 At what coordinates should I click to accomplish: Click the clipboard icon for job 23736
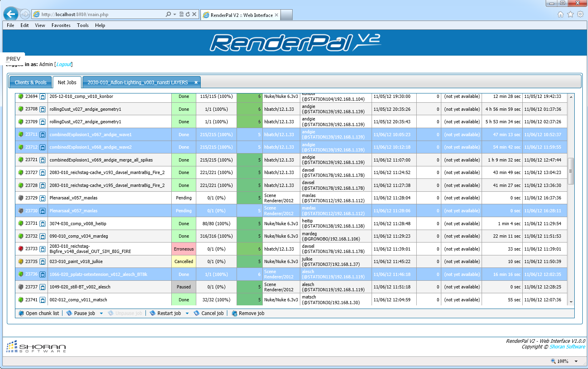[43, 274]
